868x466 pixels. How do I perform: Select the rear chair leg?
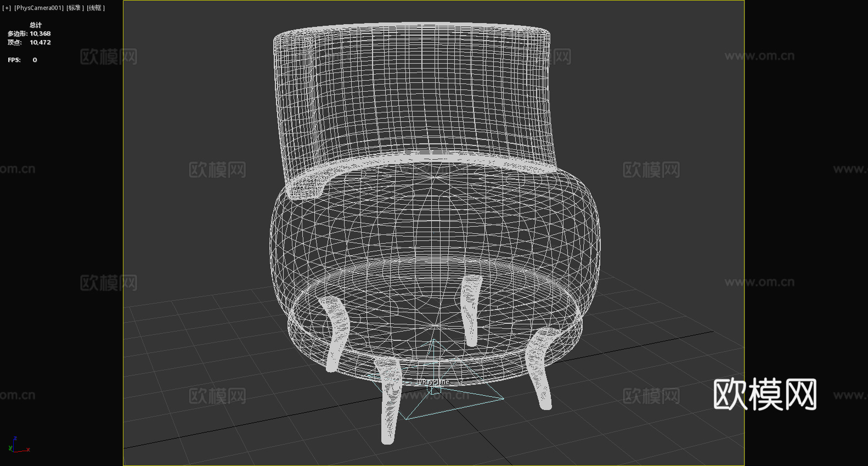(471, 310)
